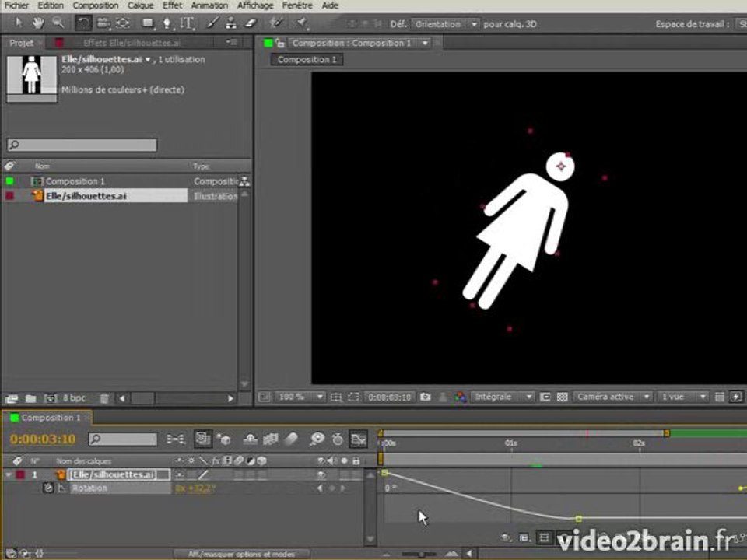The height and width of the screenshot is (560, 747).
Task: Open the Orientation dropdown in toolbar
Action: [x=445, y=24]
